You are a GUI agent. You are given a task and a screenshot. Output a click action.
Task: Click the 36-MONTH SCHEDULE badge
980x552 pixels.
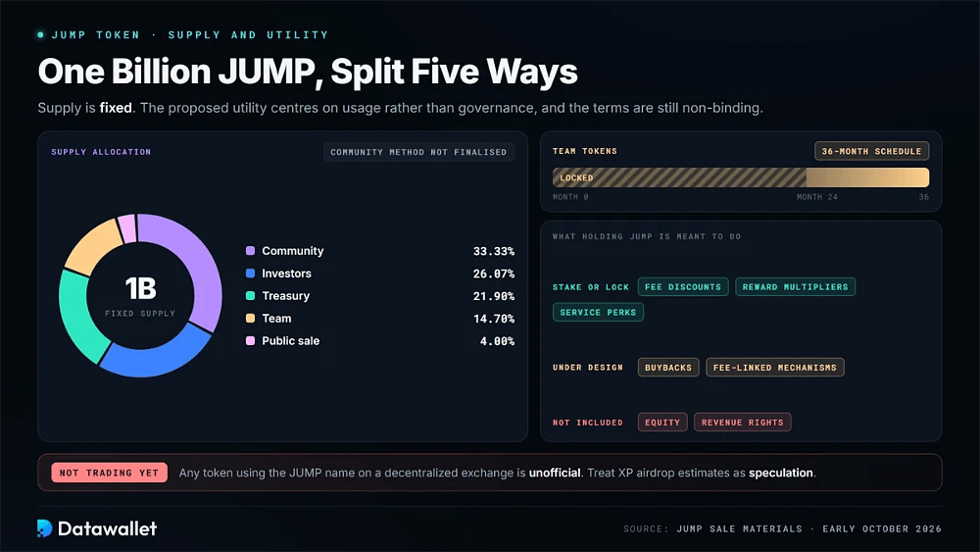coord(871,151)
